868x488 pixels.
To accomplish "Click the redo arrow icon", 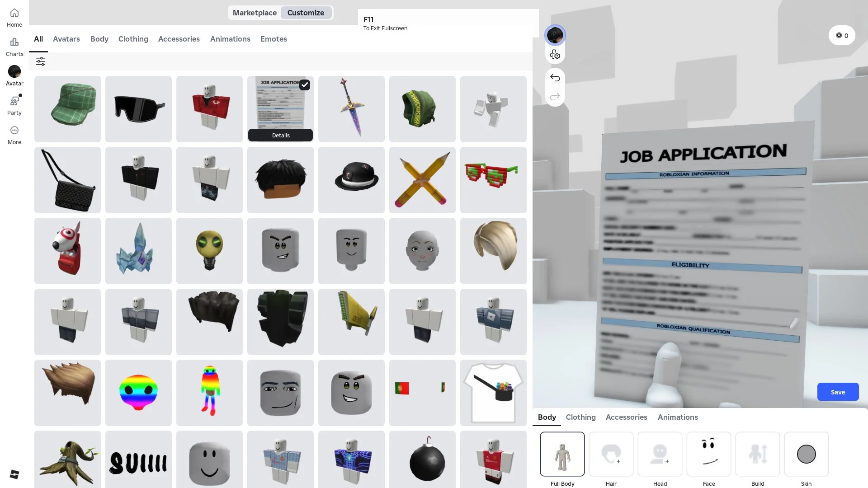I will [555, 96].
